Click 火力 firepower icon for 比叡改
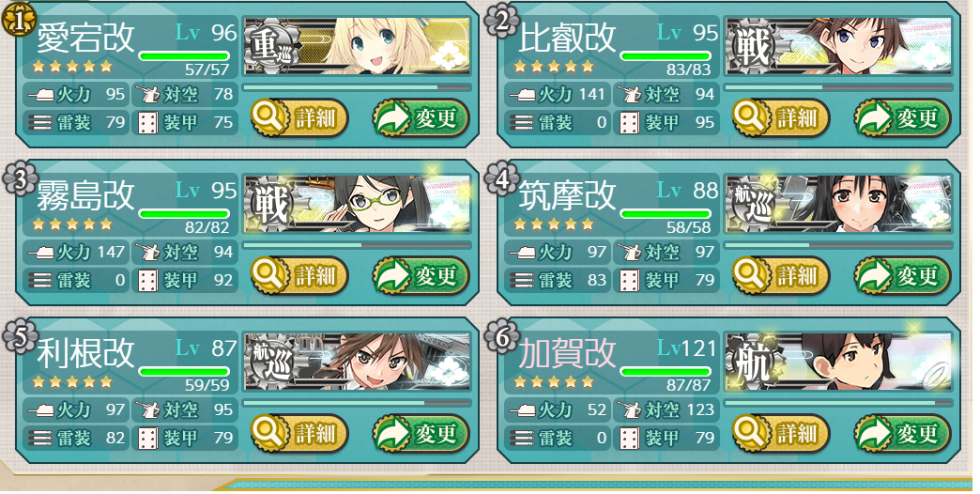The image size is (980, 494). [x=523, y=95]
